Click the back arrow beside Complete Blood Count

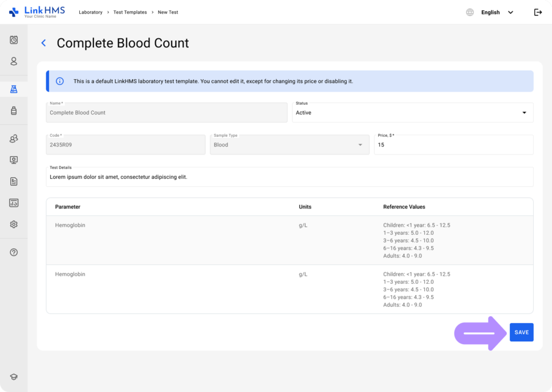coord(43,43)
